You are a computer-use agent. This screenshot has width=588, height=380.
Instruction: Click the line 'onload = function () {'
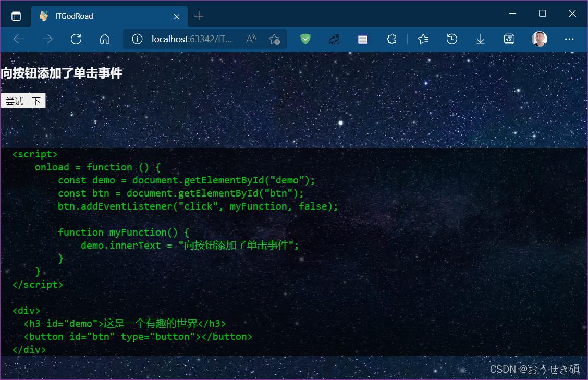97,167
